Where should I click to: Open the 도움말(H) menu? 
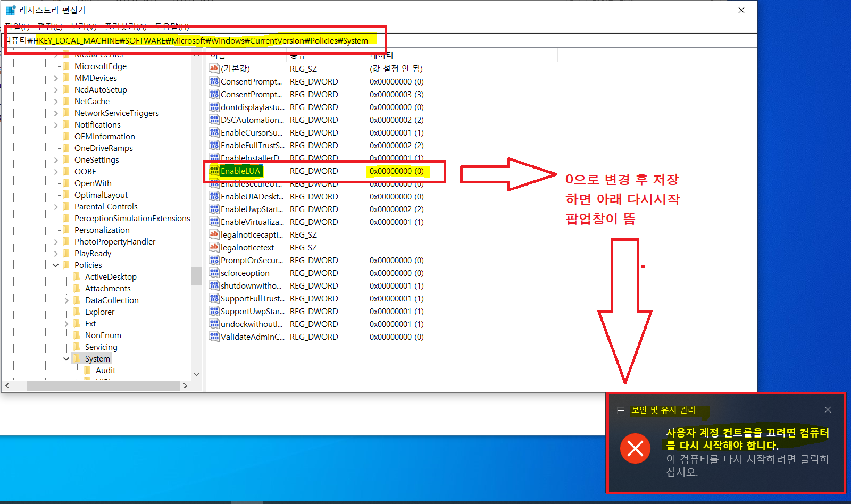(172, 27)
